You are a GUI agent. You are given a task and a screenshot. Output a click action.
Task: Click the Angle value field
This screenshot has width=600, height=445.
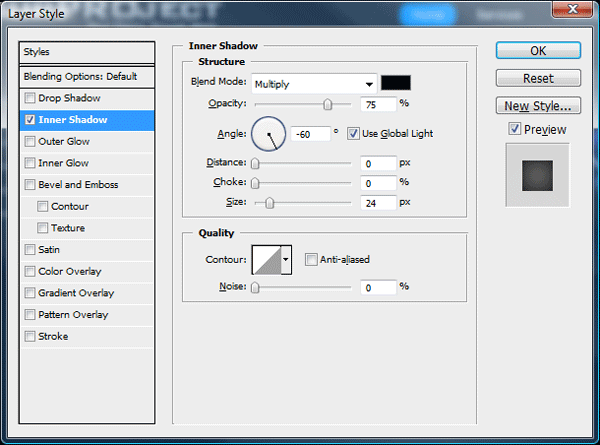pos(310,134)
